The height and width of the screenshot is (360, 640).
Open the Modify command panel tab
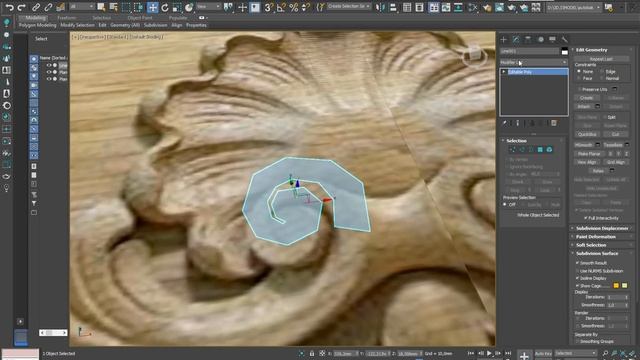[x=516, y=40]
